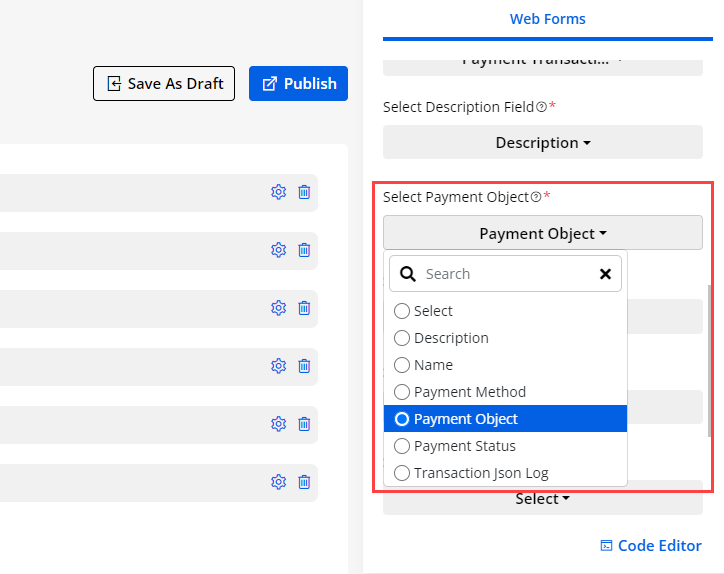Collapse the Payment Object dropdown
Screen dimensions: 724x574
tap(543, 234)
